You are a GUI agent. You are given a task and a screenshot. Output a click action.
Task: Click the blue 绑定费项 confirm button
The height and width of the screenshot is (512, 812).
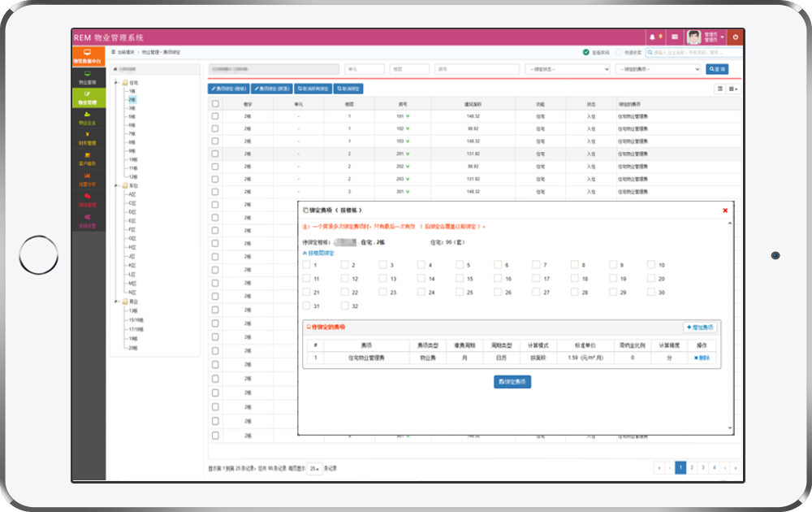coord(512,382)
